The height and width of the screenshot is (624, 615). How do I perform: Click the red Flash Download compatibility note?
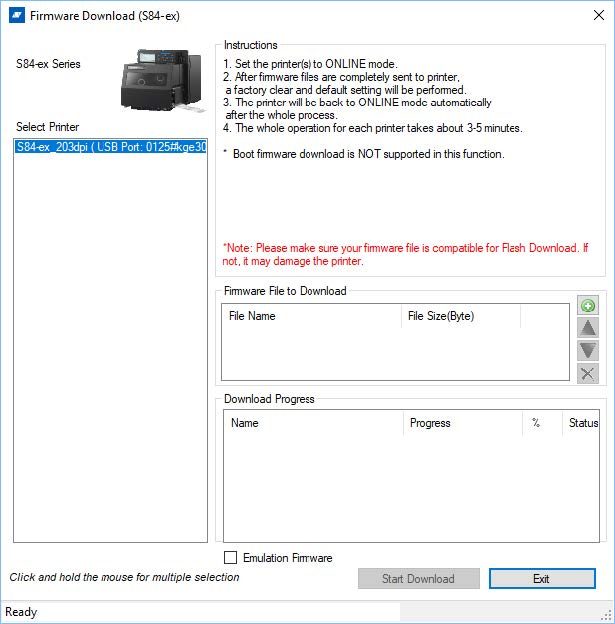coord(405,254)
